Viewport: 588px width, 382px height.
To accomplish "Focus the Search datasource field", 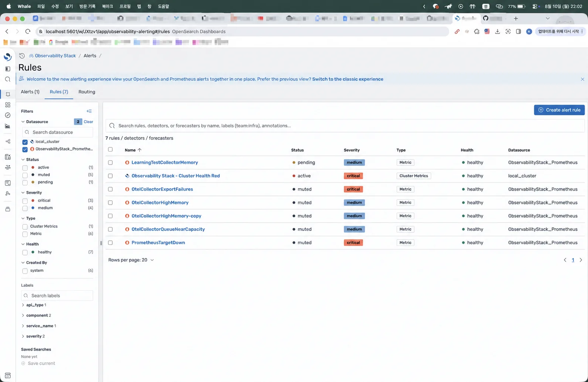I will click(x=57, y=132).
